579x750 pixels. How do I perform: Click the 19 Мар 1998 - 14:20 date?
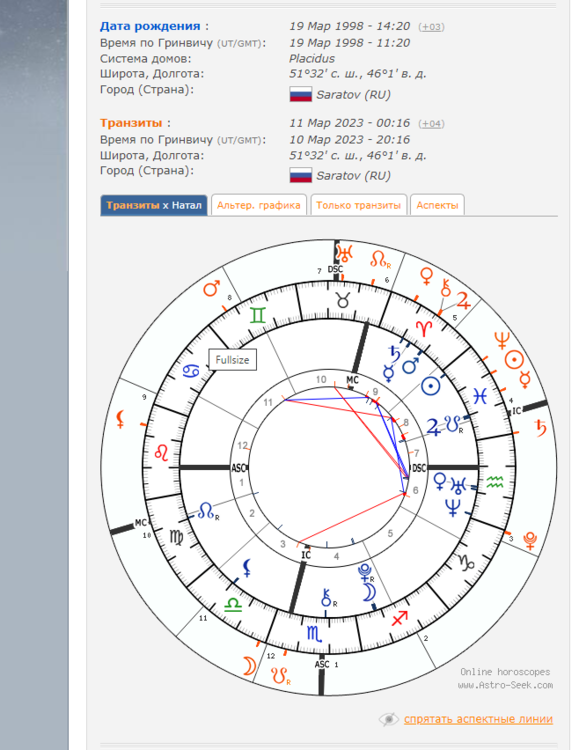[349, 26]
